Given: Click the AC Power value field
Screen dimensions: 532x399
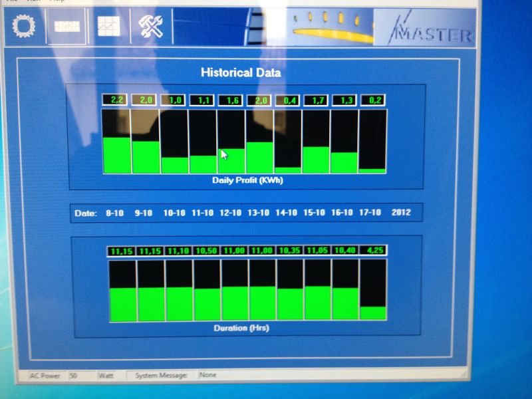Looking at the screenshot, I should pos(81,376).
